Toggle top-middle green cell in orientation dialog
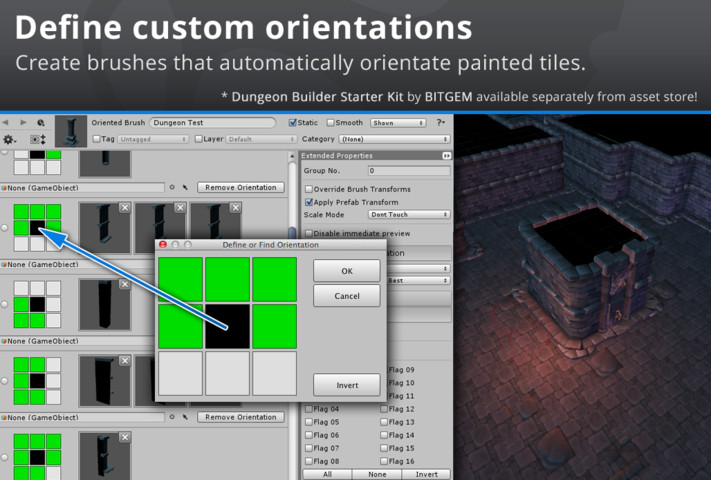 tap(228, 280)
